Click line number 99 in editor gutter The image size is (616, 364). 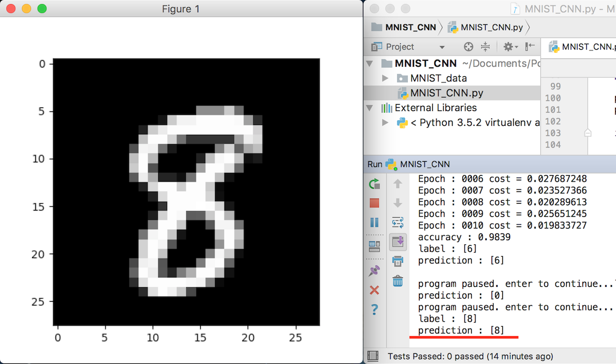pyautogui.click(x=555, y=87)
